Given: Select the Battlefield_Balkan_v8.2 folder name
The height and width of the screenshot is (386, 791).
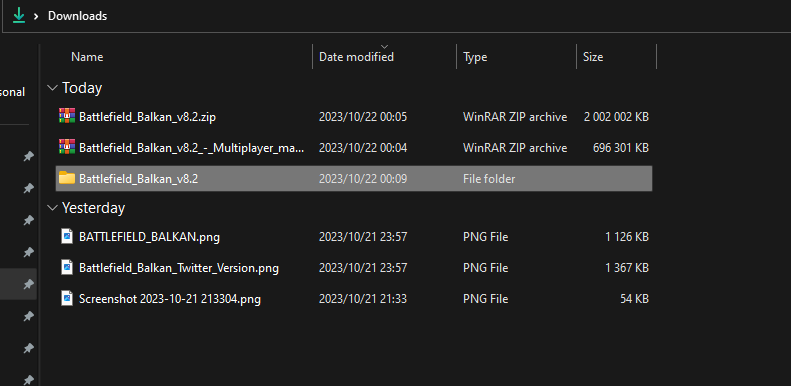Looking at the screenshot, I should tap(138, 179).
